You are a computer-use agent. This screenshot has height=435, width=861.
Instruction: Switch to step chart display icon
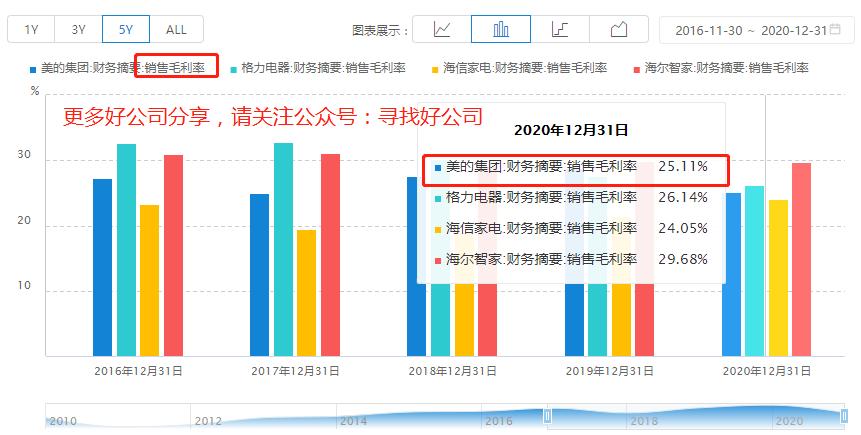(x=560, y=29)
